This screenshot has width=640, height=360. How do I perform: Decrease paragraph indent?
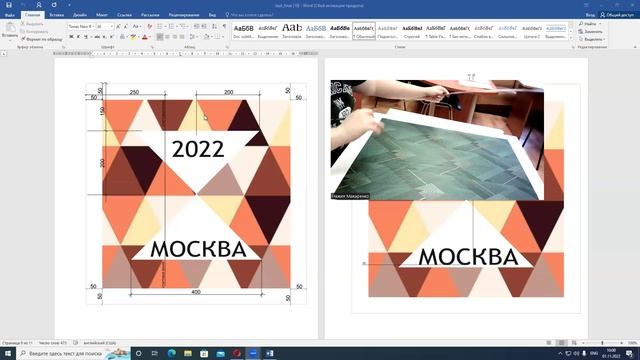point(197,27)
